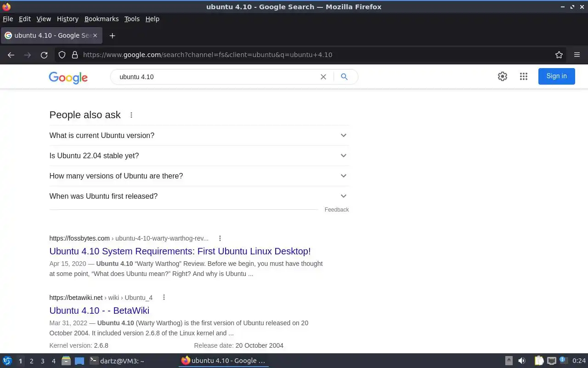Switch to workspace 2

[x=31, y=361]
